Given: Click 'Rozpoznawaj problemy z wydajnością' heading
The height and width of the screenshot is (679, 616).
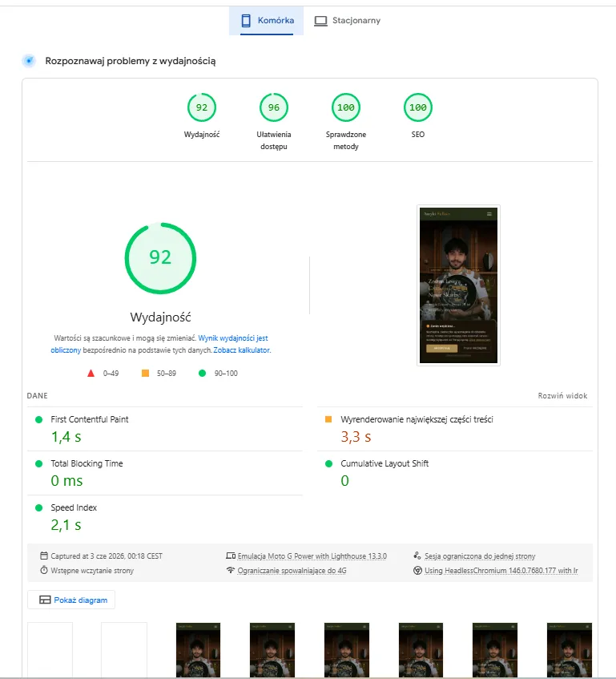Looking at the screenshot, I should tap(131, 61).
